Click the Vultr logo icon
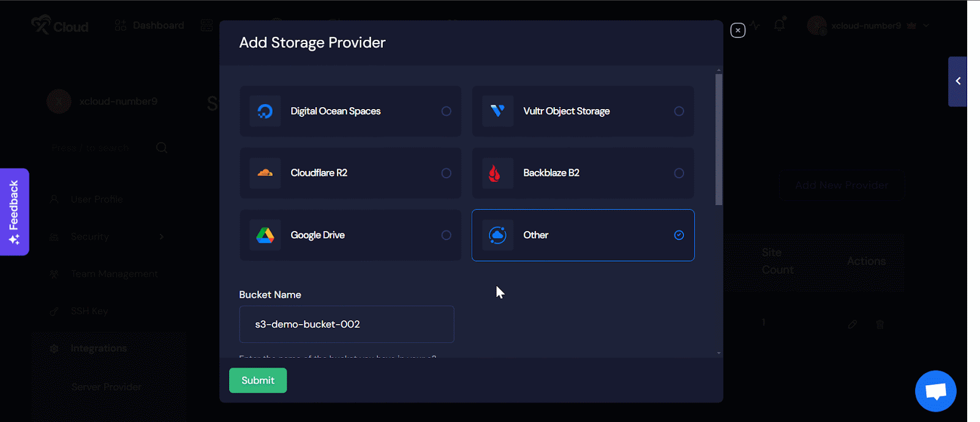This screenshot has width=980, height=422. [497, 111]
